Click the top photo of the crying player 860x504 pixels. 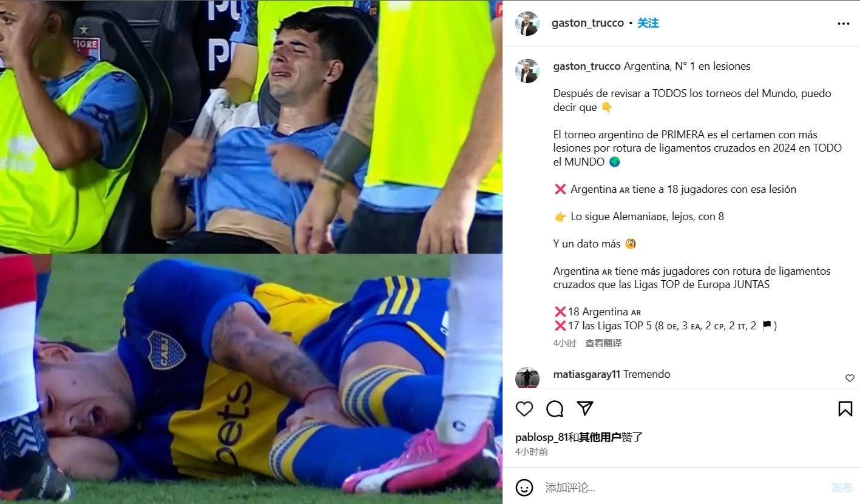(251, 127)
